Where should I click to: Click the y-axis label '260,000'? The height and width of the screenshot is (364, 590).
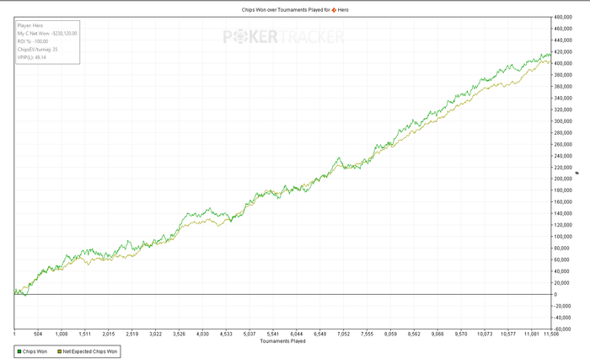[x=563, y=144]
